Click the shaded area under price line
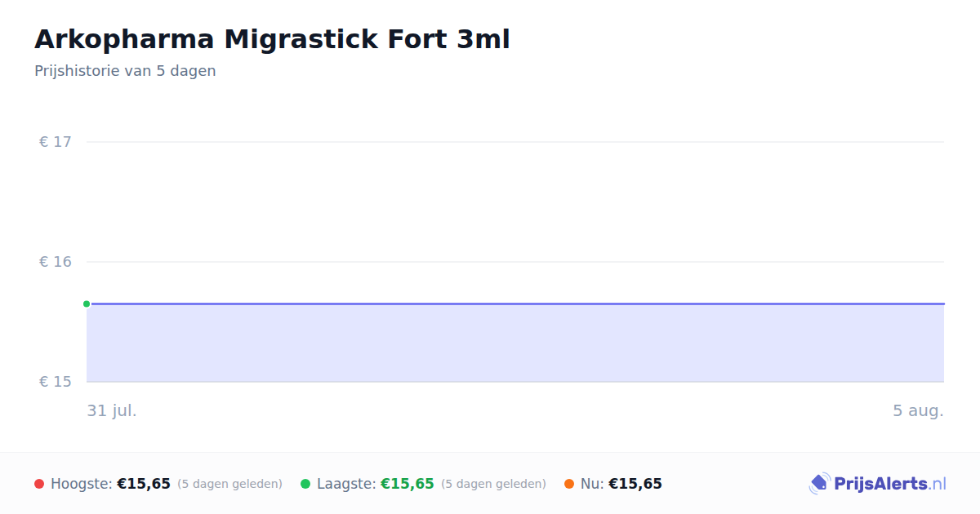The width and height of the screenshot is (980, 514). click(515, 343)
